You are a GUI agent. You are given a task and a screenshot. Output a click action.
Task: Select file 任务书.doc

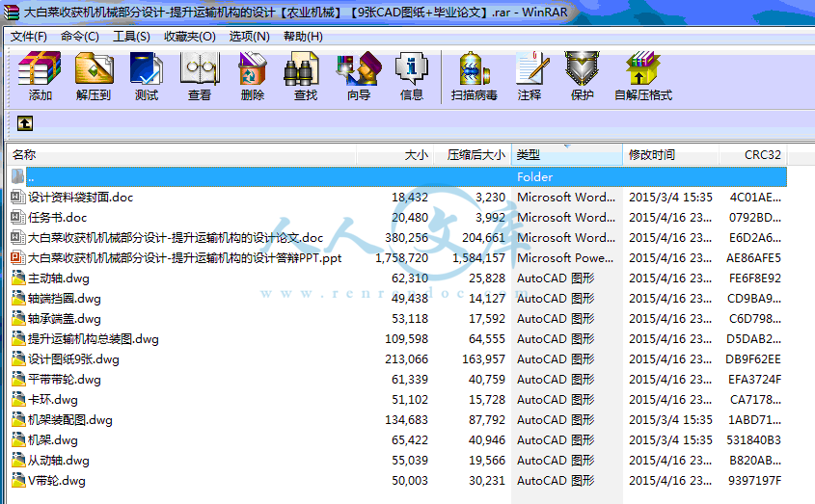click(x=57, y=217)
